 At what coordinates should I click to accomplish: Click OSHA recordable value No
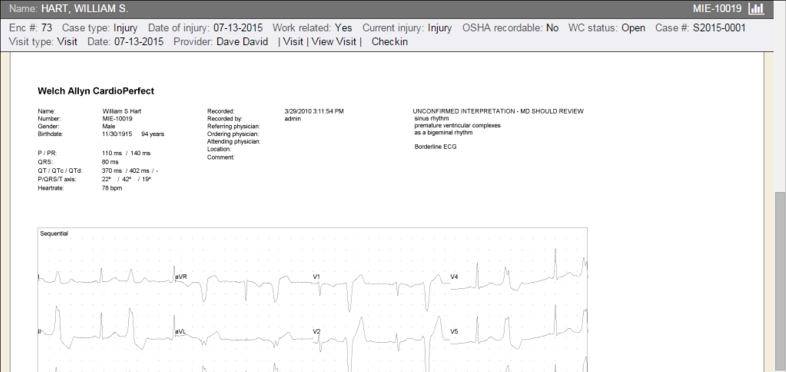tap(552, 28)
